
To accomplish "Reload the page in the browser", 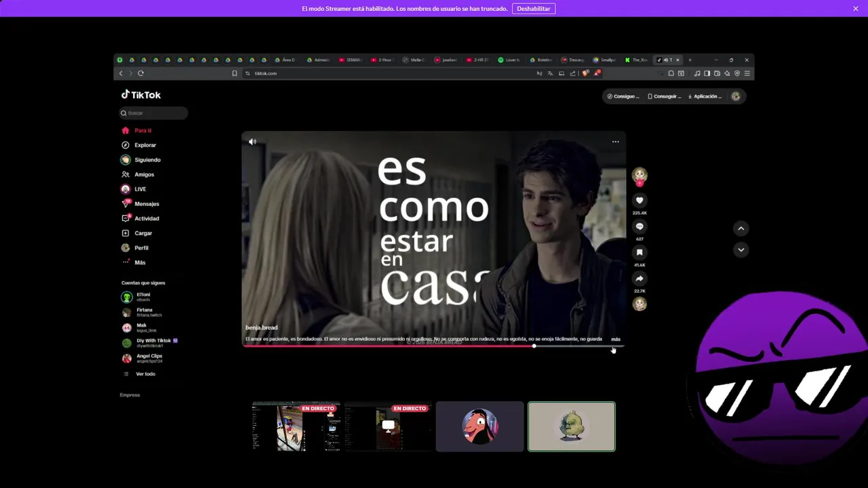I will tap(140, 73).
